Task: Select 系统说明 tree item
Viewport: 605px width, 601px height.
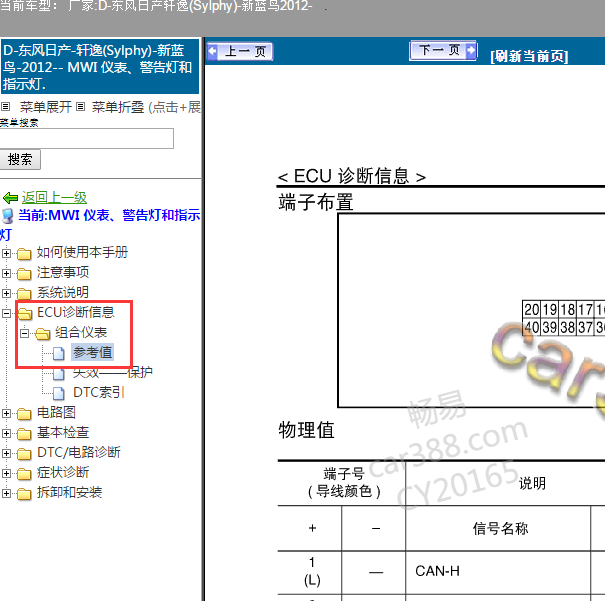Action: point(63,292)
